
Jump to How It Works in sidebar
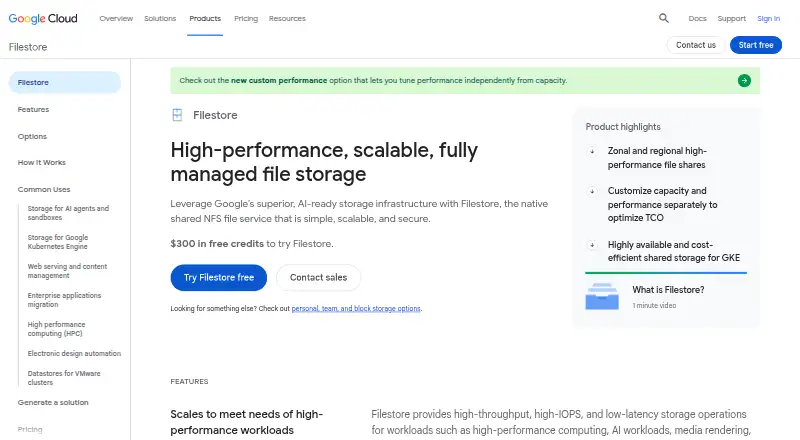coord(42,162)
